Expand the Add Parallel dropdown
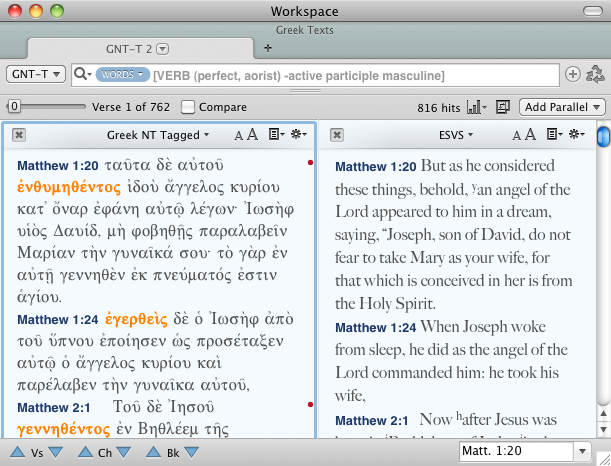This screenshot has width=611, height=466. (x=564, y=107)
